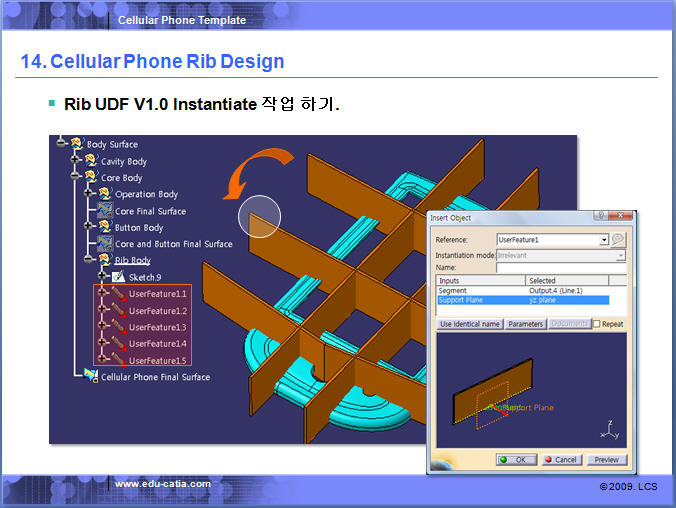Viewport: 676px width, 508px height.
Task: Open the Reference dropdown list
Action: pyautogui.click(x=604, y=240)
